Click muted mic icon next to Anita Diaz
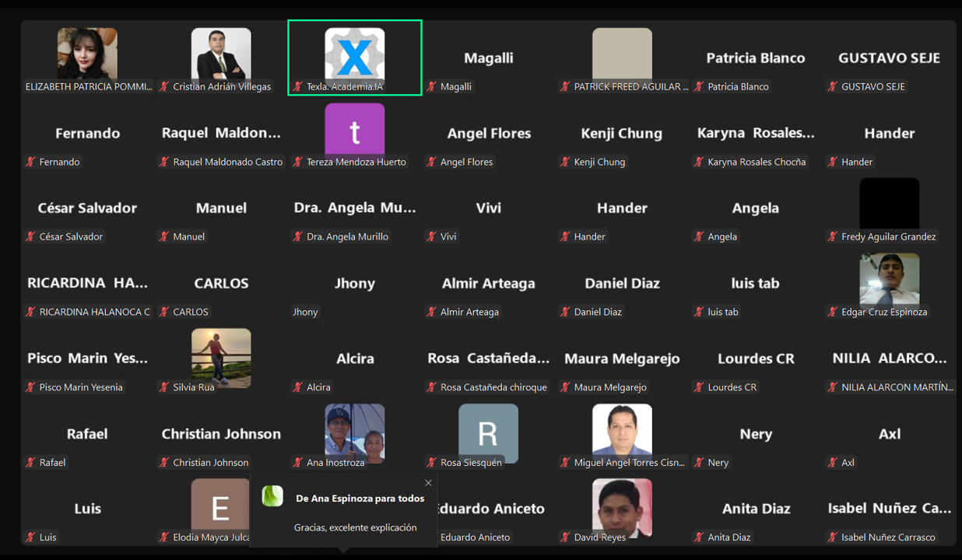Screen dimensions: 962x560 click(x=699, y=537)
